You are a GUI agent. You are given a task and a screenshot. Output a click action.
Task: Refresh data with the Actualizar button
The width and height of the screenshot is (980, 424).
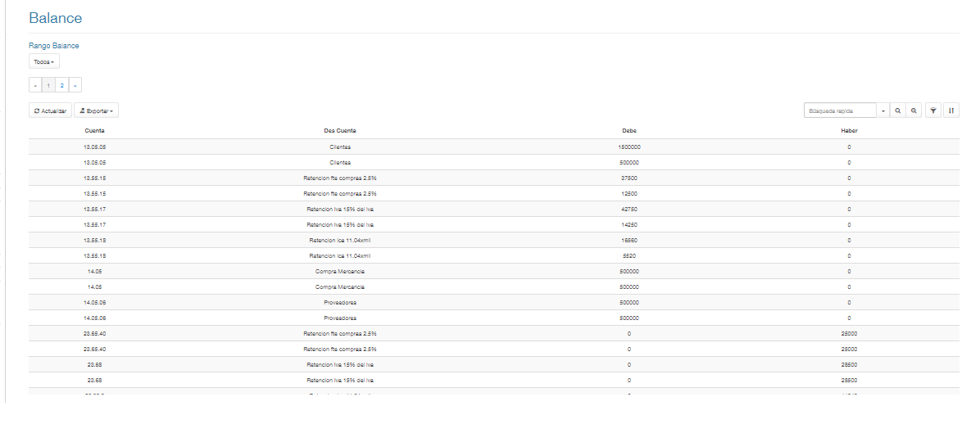tap(50, 111)
